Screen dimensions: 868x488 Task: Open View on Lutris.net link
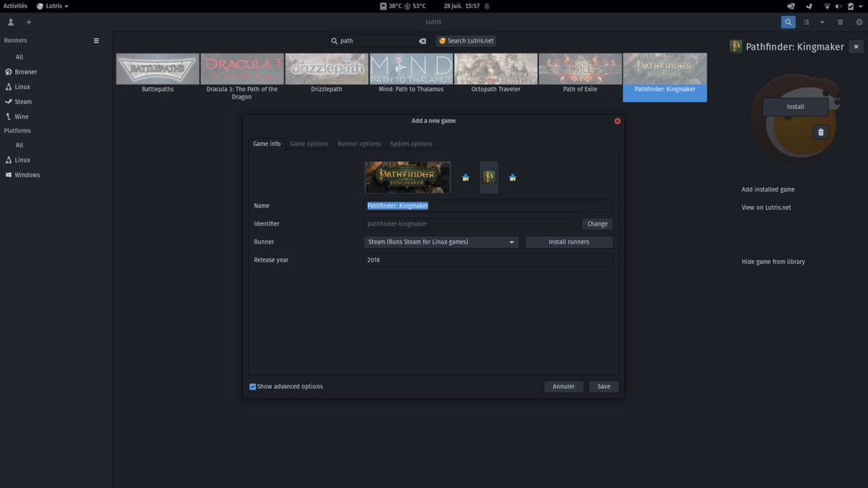(x=767, y=207)
